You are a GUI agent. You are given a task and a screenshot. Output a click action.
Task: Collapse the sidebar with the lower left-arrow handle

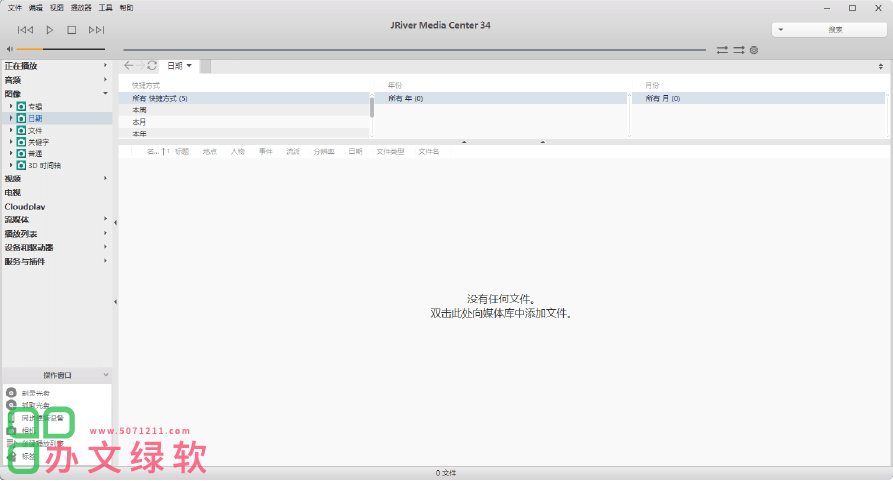116,302
